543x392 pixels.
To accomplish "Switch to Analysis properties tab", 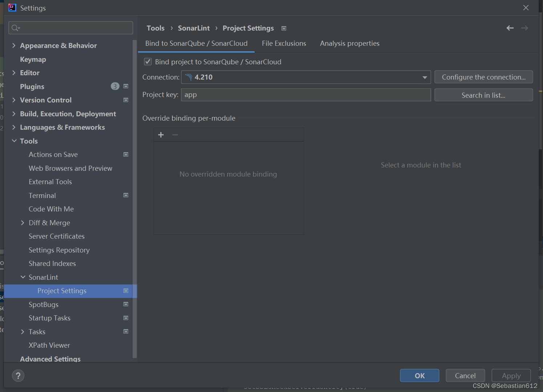I will click(350, 43).
